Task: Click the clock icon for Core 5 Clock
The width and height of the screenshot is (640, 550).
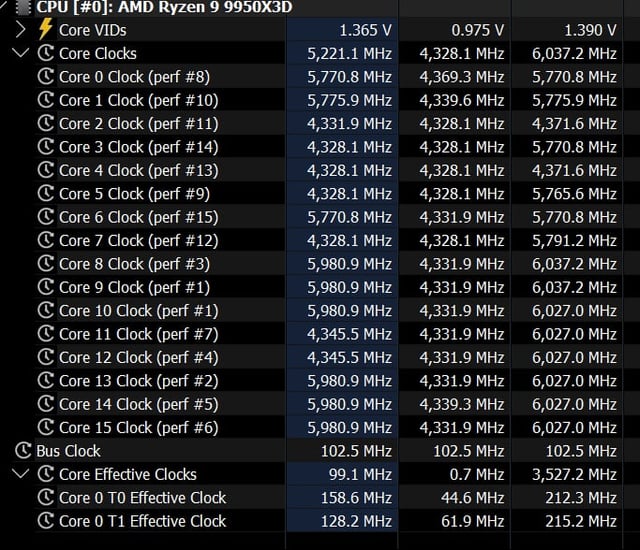Action: pyautogui.click(x=46, y=193)
